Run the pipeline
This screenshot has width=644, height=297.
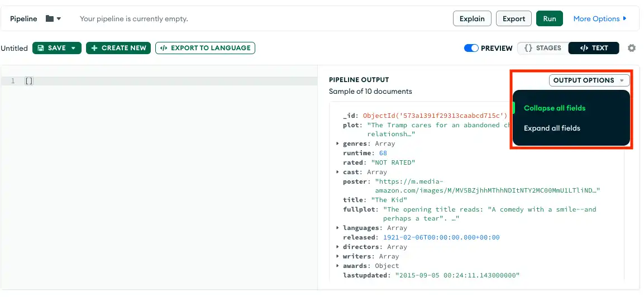pos(550,19)
